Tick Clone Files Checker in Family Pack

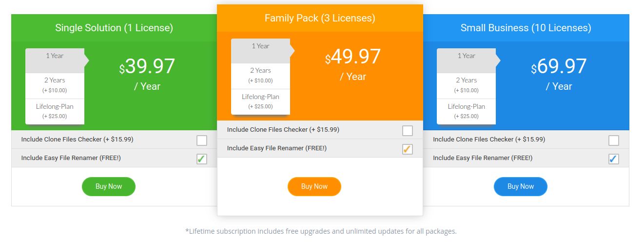point(408,131)
